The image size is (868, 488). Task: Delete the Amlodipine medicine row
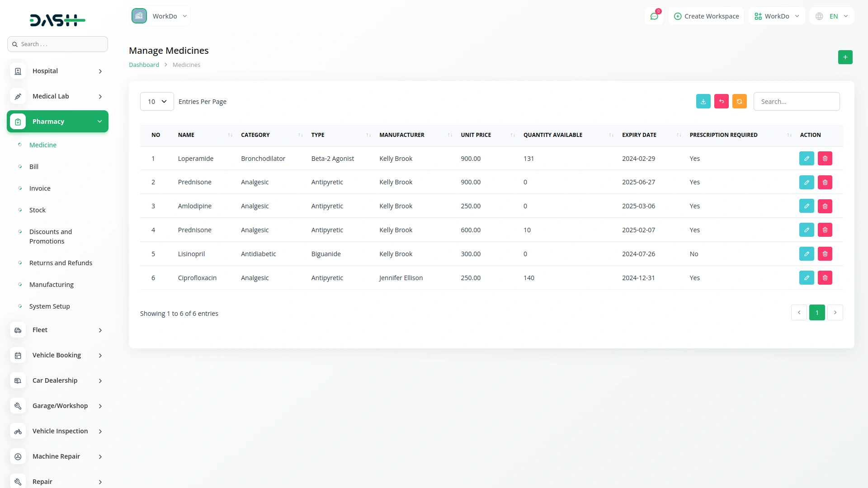pyautogui.click(x=825, y=206)
